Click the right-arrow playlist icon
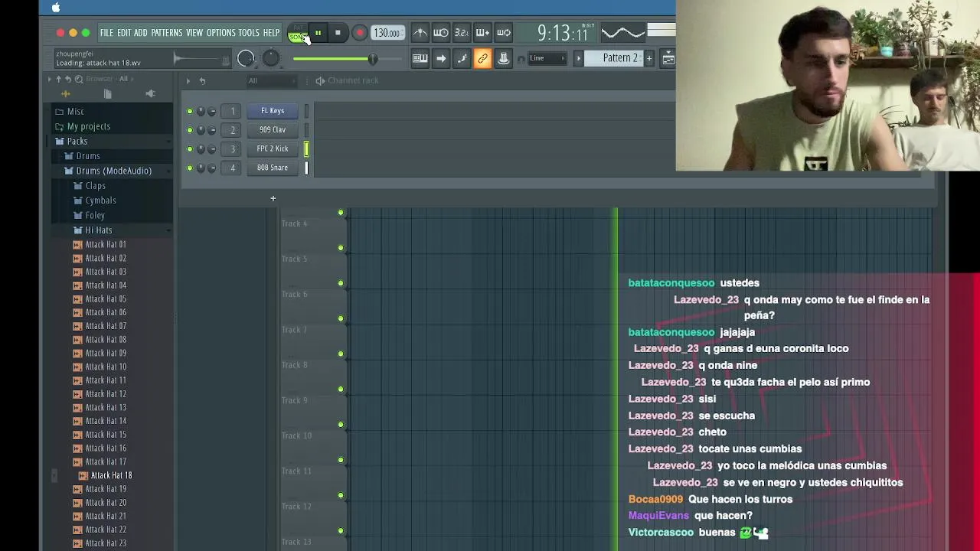The height and width of the screenshot is (551, 980). point(441,58)
